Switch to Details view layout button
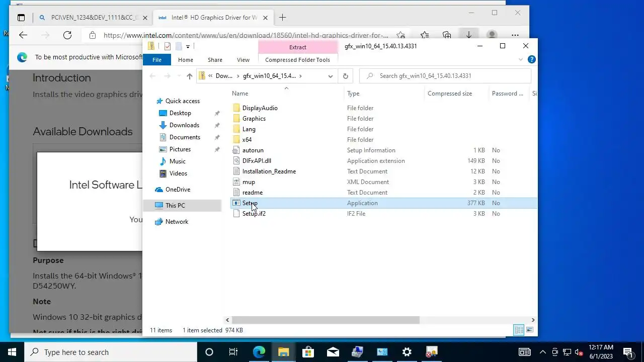Viewport: 644px width, 362px height. tap(519, 330)
